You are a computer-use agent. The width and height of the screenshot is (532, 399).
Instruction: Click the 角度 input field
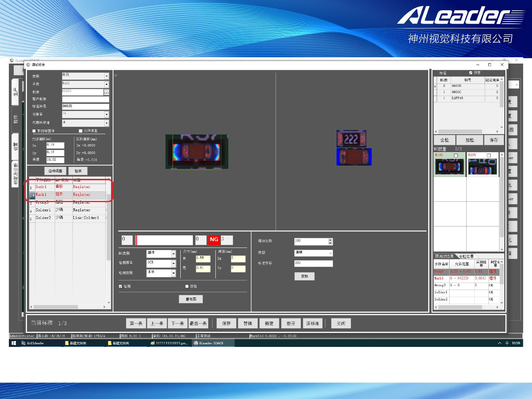pyautogui.click(x=55, y=160)
